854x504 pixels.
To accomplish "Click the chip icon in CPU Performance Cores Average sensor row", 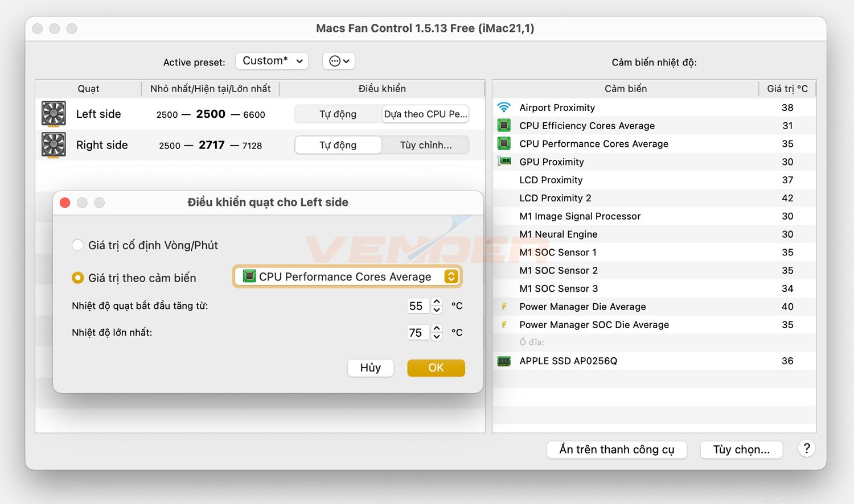I will (504, 143).
